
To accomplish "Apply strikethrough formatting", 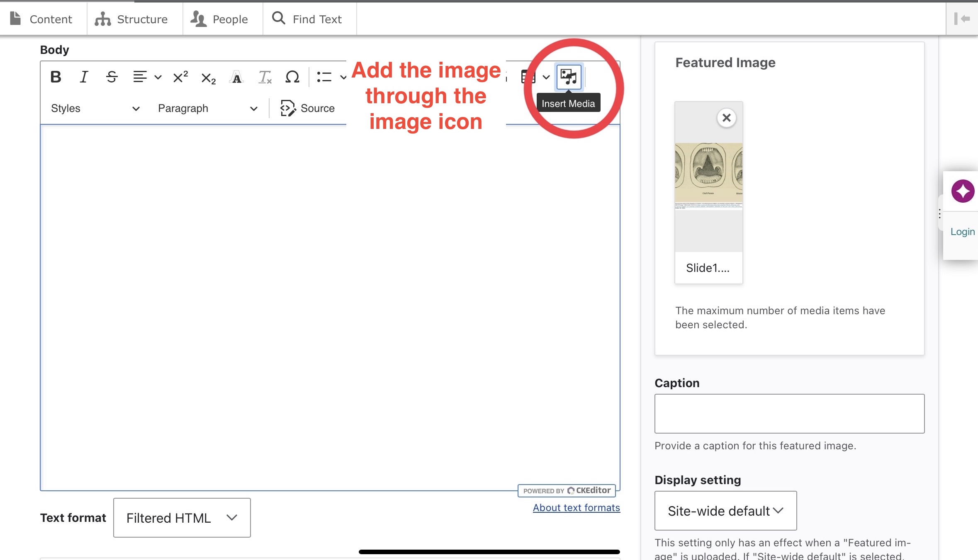I will (x=111, y=77).
